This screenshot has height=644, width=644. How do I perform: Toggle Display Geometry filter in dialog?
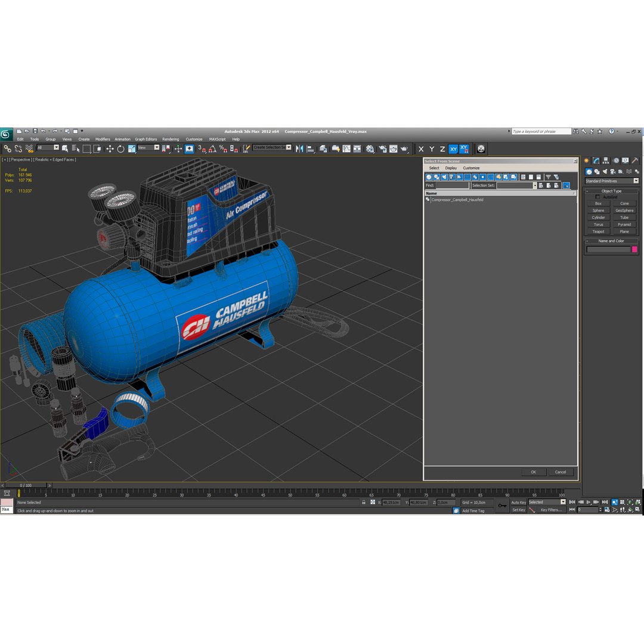tap(429, 177)
